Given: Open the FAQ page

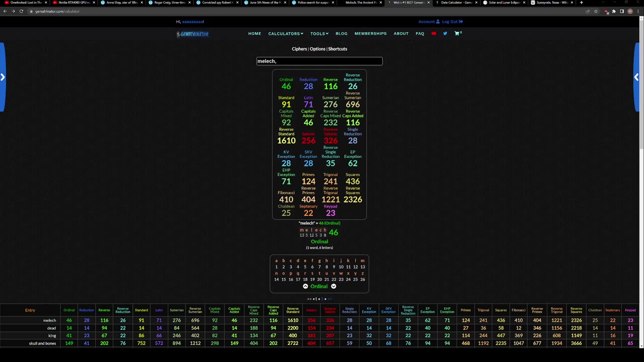Looking at the screenshot, I should tap(420, 34).
